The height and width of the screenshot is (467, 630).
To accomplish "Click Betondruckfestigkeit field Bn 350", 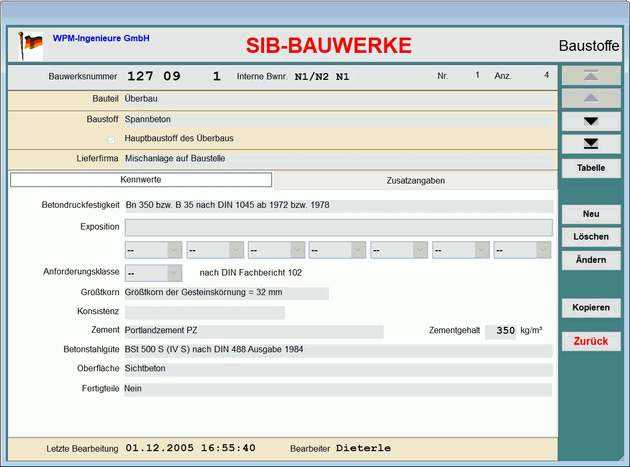I will point(339,206).
